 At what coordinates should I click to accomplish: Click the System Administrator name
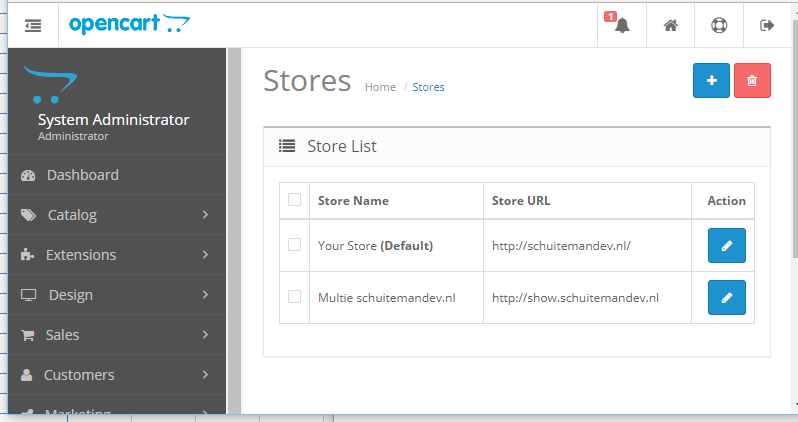tap(113, 120)
